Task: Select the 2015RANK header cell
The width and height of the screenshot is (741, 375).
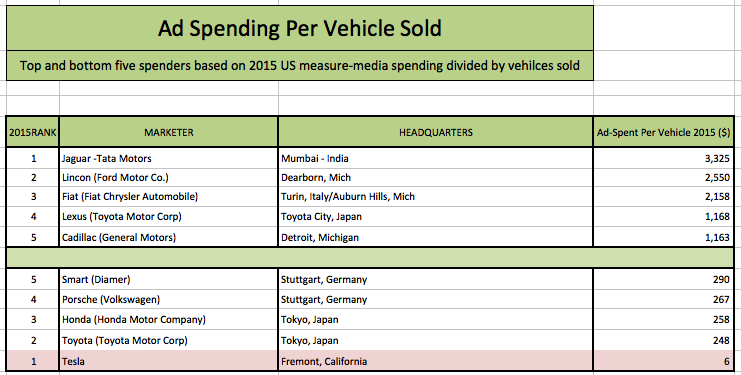Action: point(33,132)
